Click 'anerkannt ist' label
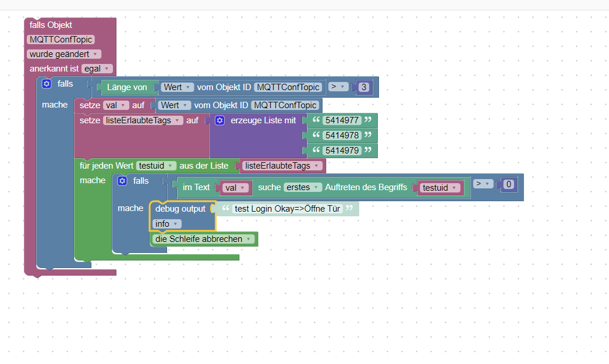Viewport: 609px width, 364px height. [x=54, y=69]
